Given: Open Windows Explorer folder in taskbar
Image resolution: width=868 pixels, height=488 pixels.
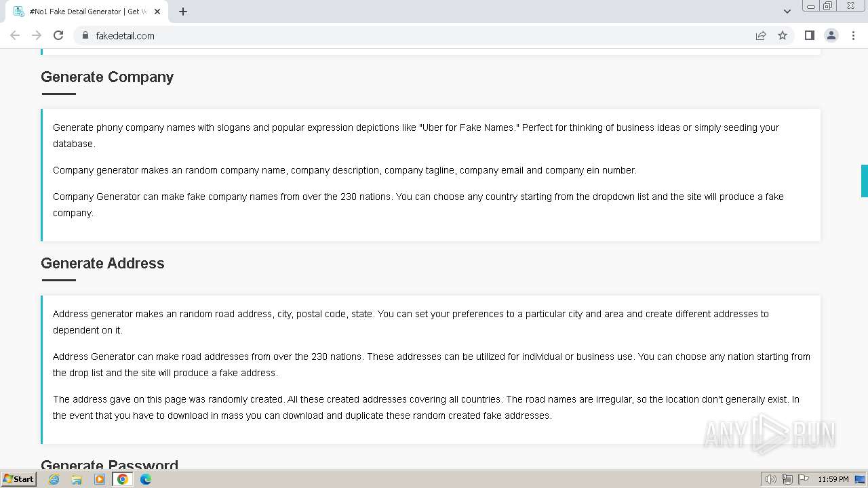Looking at the screenshot, I should point(77,479).
